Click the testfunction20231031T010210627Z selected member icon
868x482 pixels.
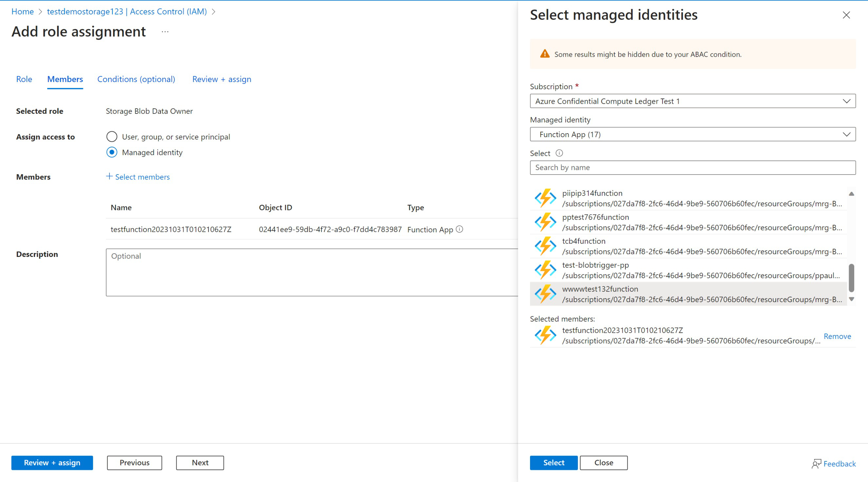click(544, 336)
